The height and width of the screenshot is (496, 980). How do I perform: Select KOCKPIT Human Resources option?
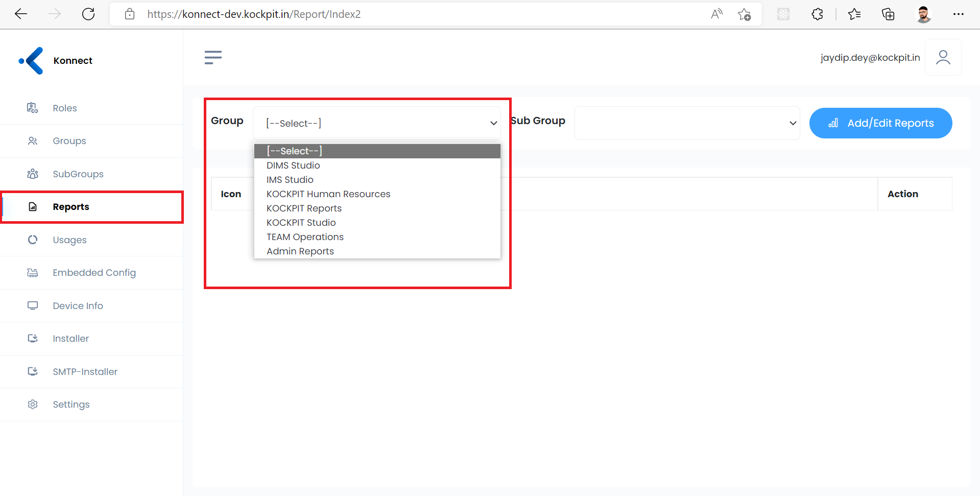(x=377, y=194)
